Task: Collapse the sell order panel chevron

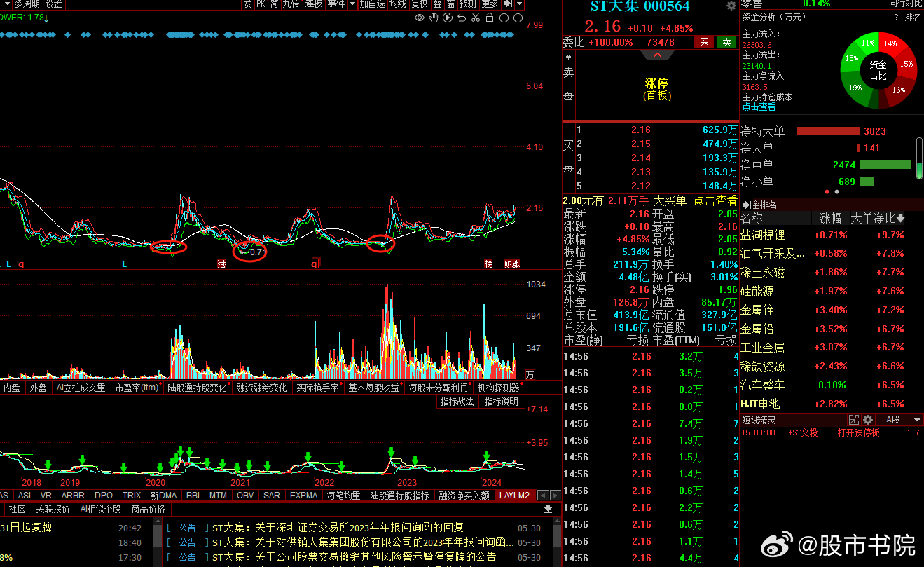Action: click(657, 55)
